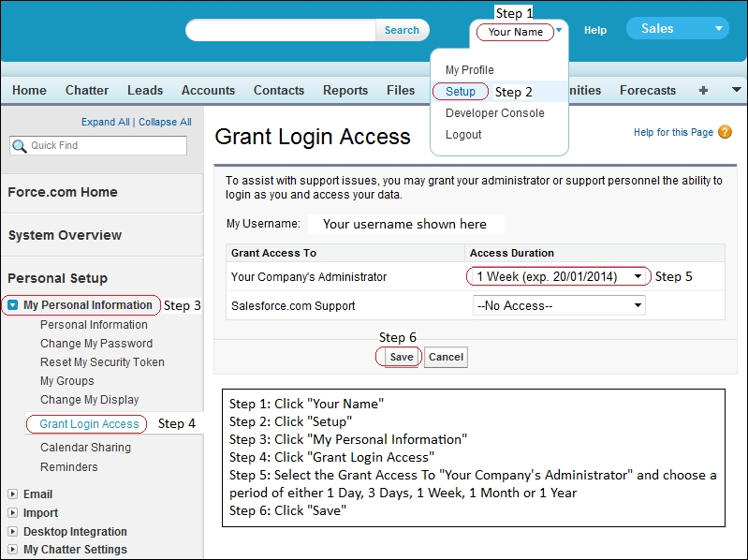Open the Files tab
The height and width of the screenshot is (560, 748).
coord(401,90)
